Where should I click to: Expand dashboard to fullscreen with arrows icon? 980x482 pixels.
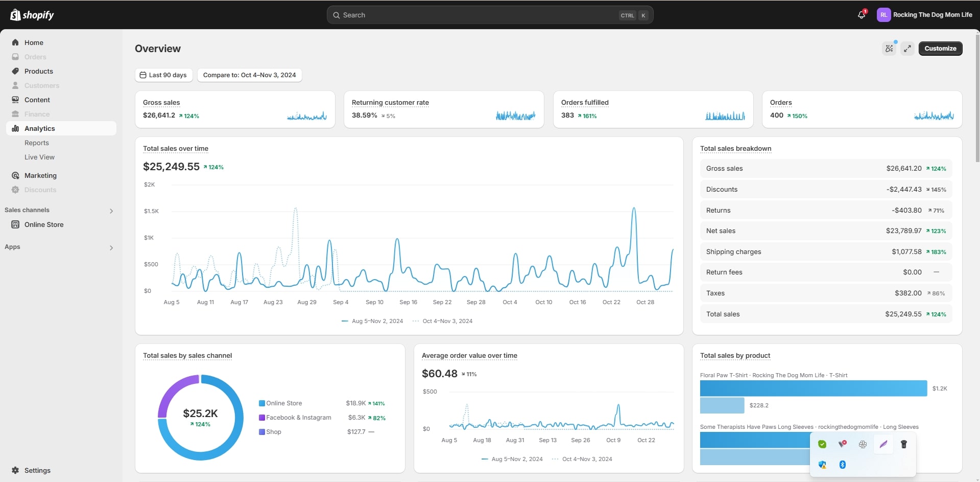point(907,49)
